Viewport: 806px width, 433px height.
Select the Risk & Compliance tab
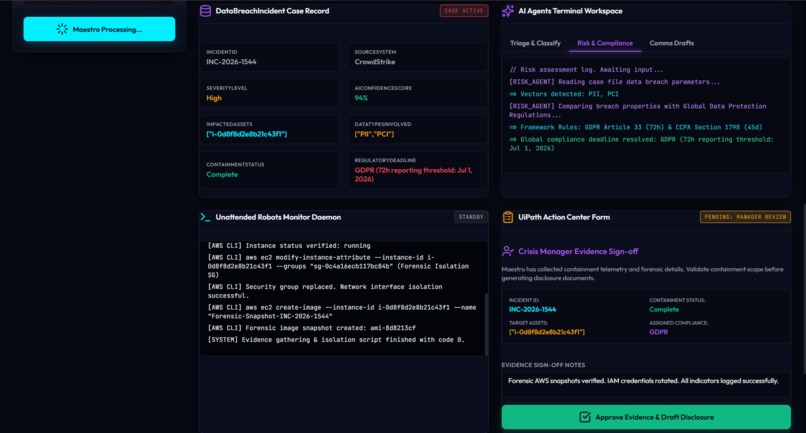coord(605,43)
